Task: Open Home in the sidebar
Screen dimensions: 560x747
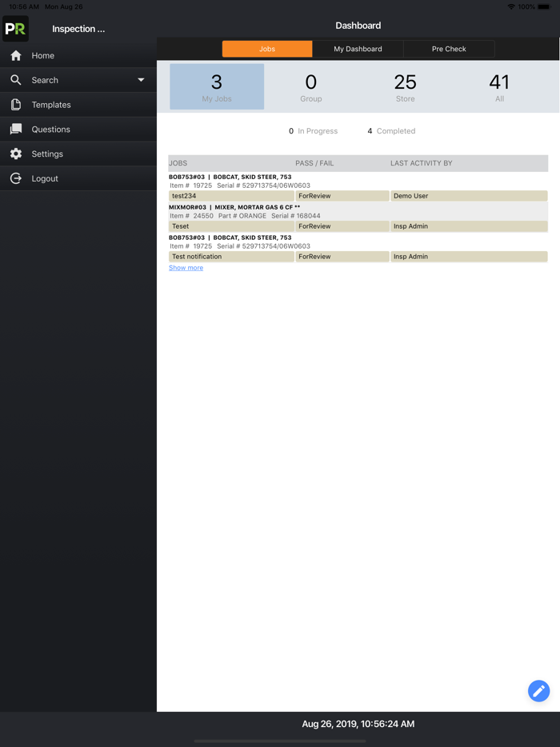Action: click(x=78, y=55)
